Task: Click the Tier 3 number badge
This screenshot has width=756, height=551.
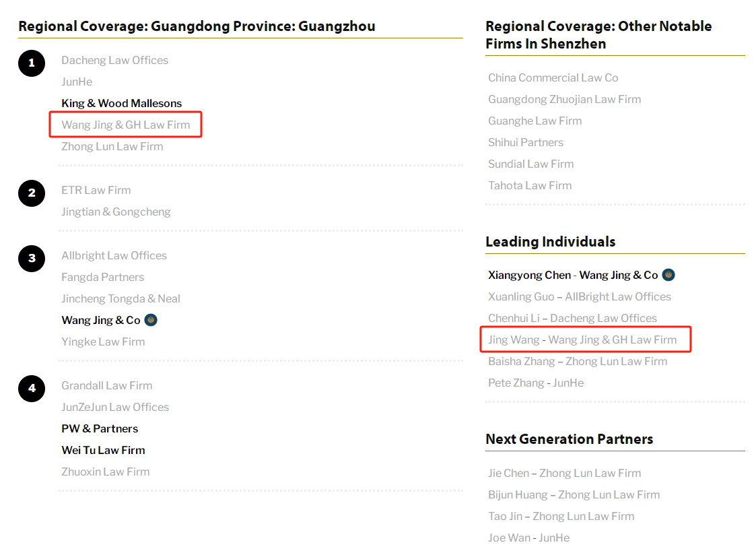Action: (32, 258)
